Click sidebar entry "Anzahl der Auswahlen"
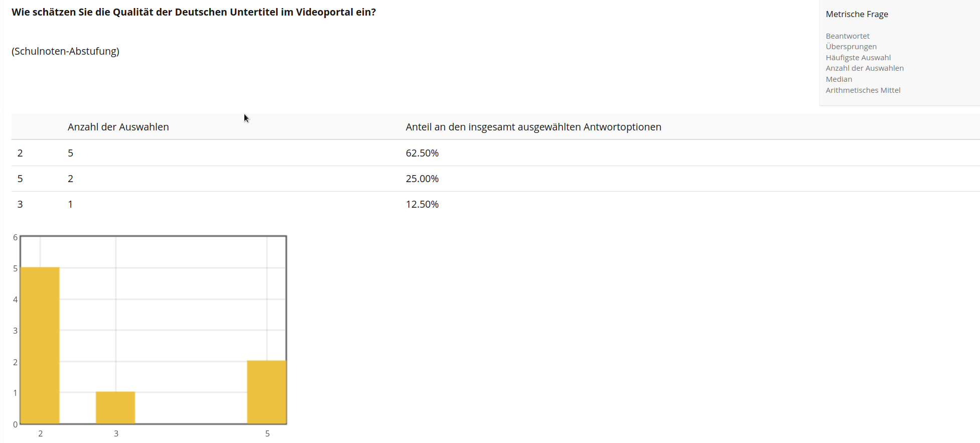 point(865,68)
